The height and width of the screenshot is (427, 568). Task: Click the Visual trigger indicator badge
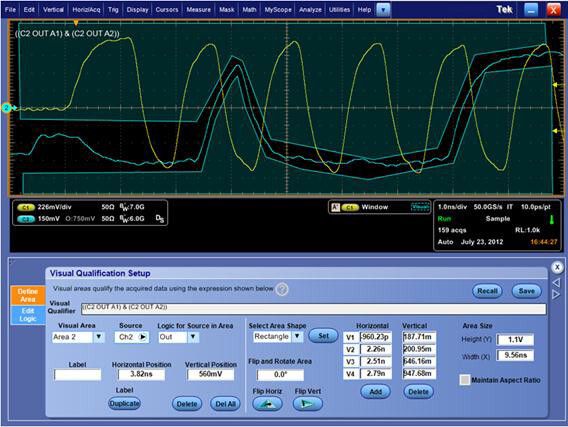click(x=420, y=207)
